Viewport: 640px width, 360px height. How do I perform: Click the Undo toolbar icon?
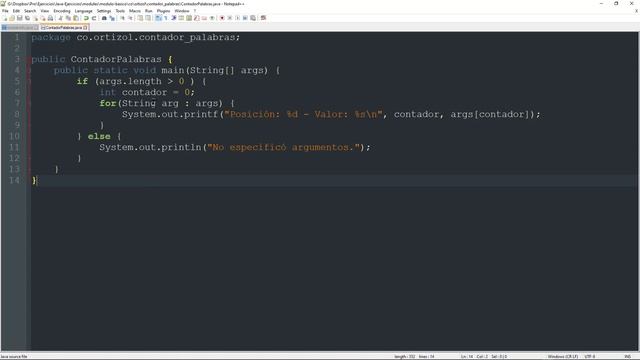(86, 18)
